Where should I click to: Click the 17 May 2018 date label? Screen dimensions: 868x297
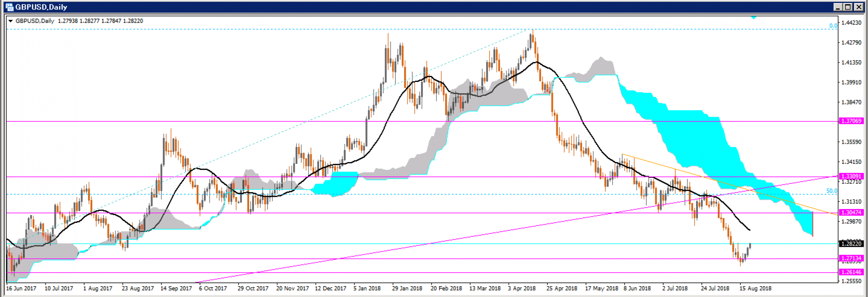(x=602, y=288)
